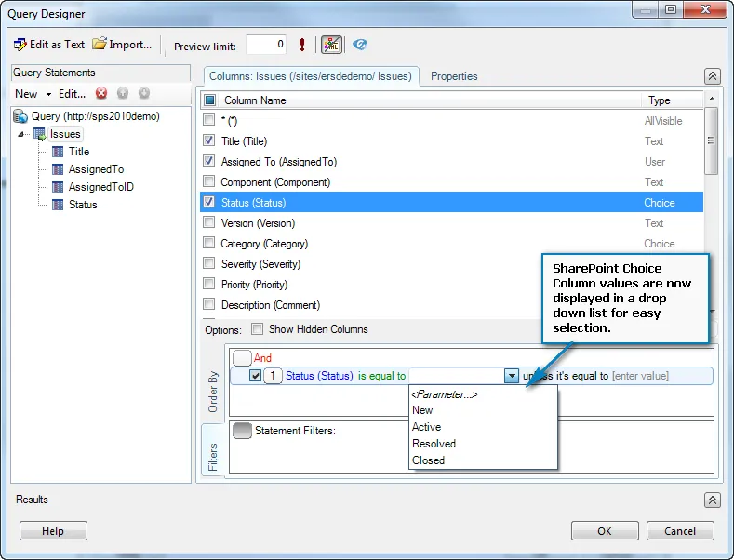Enable Show Hidden Columns checkbox

tap(257, 329)
